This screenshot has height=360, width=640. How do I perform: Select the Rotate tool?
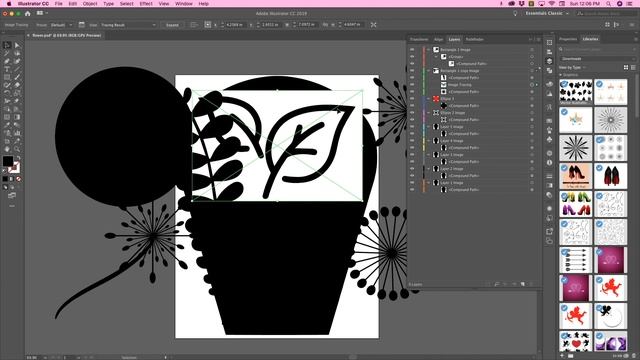[x=7, y=93]
